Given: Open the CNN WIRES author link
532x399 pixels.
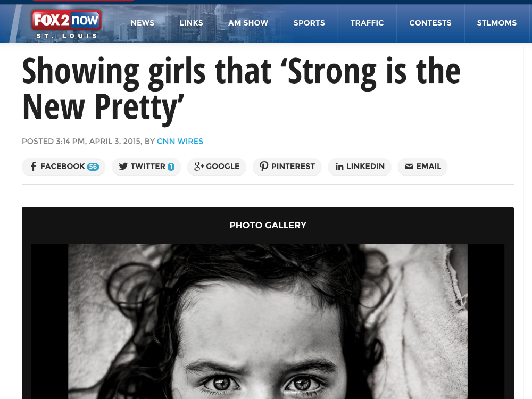Looking at the screenshot, I should tap(180, 141).
